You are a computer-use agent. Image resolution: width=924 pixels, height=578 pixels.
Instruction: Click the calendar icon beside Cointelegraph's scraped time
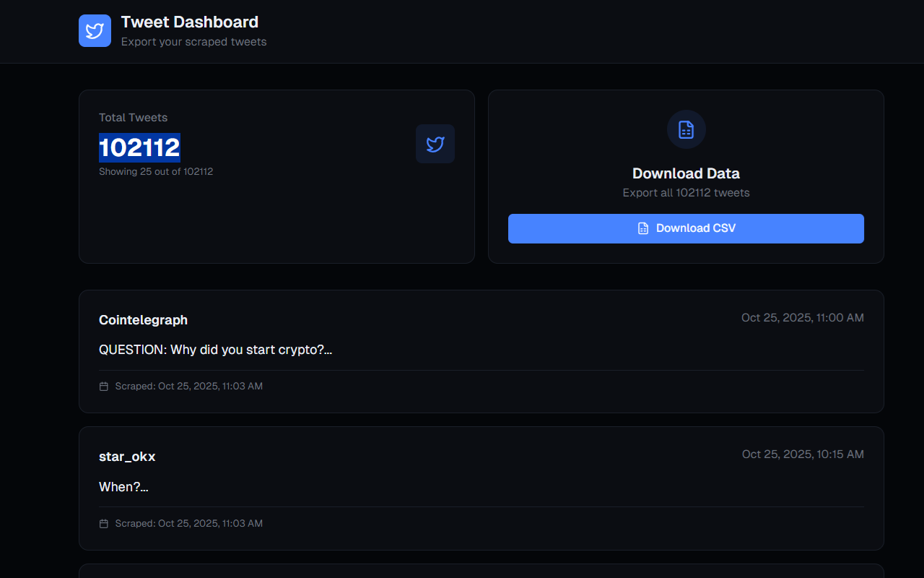coord(103,386)
